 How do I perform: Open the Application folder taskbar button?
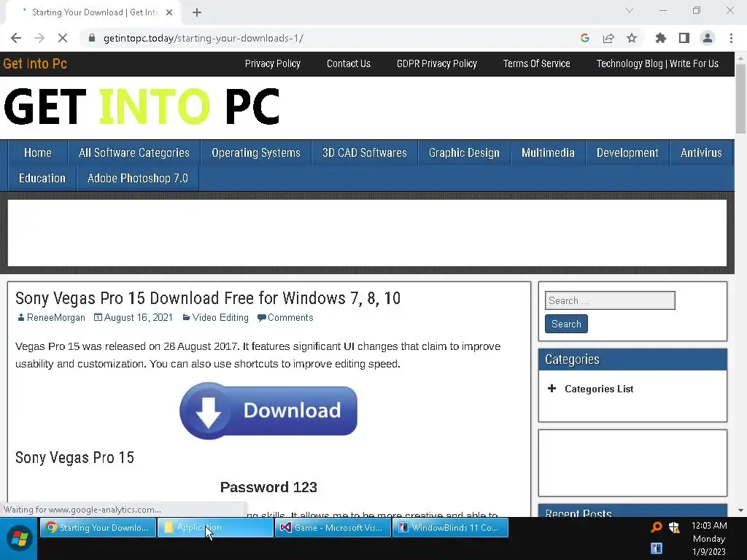(x=215, y=528)
